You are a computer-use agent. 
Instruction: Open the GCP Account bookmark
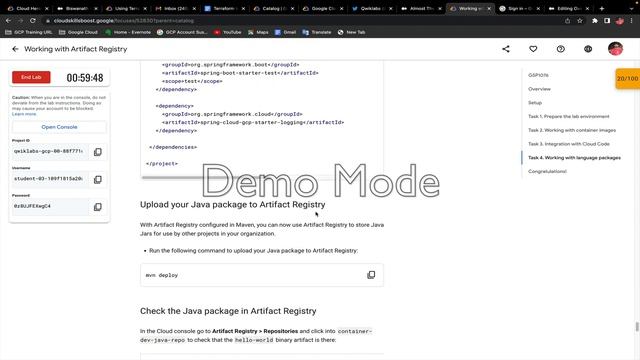click(182, 32)
